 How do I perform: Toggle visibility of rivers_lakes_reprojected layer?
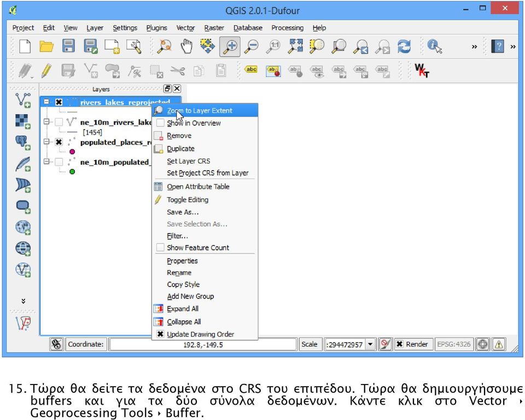[x=59, y=102]
